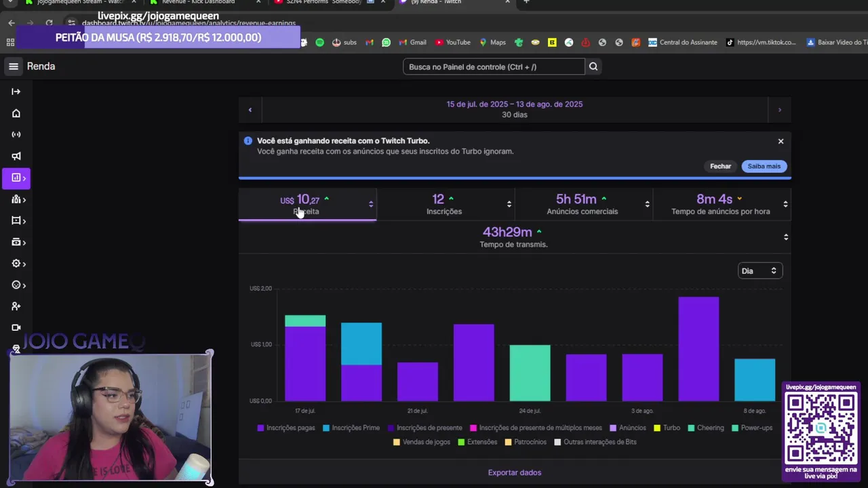
Task: Open the WhatsApp bookmark icon
Action: click(386, 42)
